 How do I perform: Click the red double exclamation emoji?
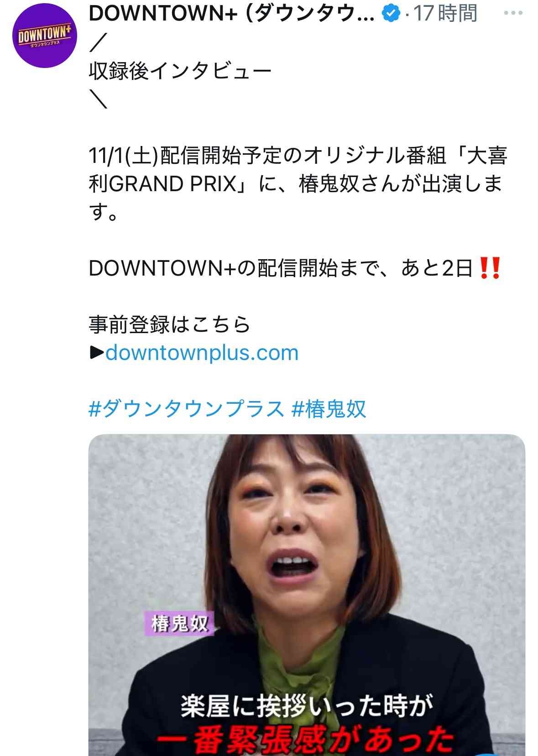coord(491,268)
